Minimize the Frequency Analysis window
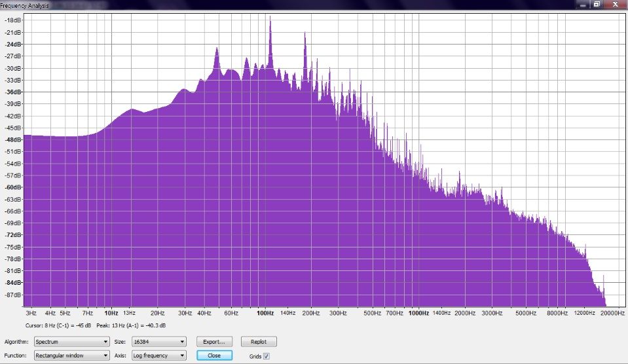Viewport: 628px width, 364px height. [x=583, y=4]
